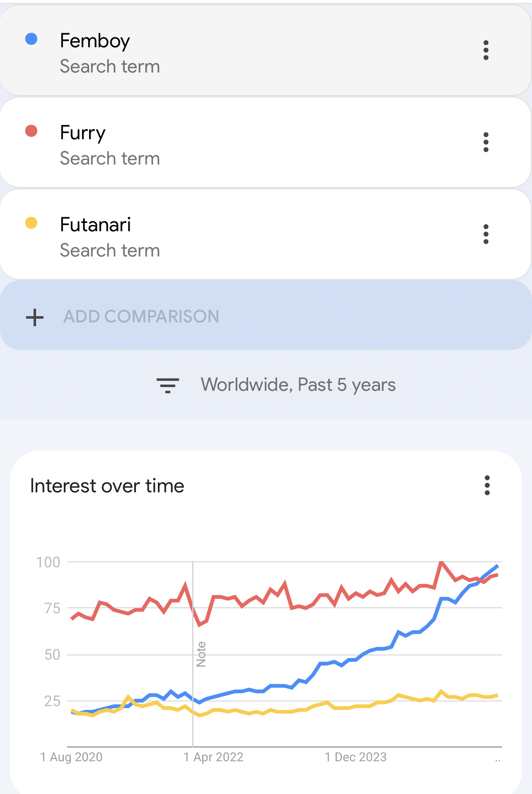Click the red dot beside Furry

31,131
